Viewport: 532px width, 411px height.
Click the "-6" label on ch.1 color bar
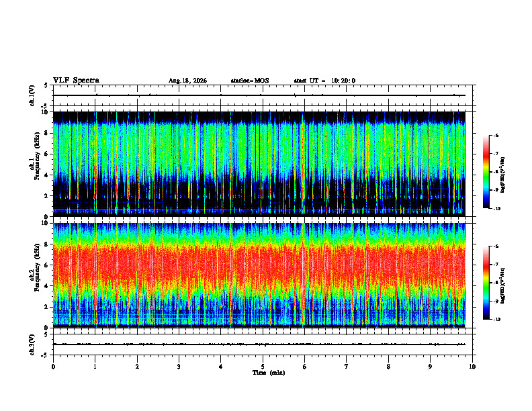pos(496,136)
